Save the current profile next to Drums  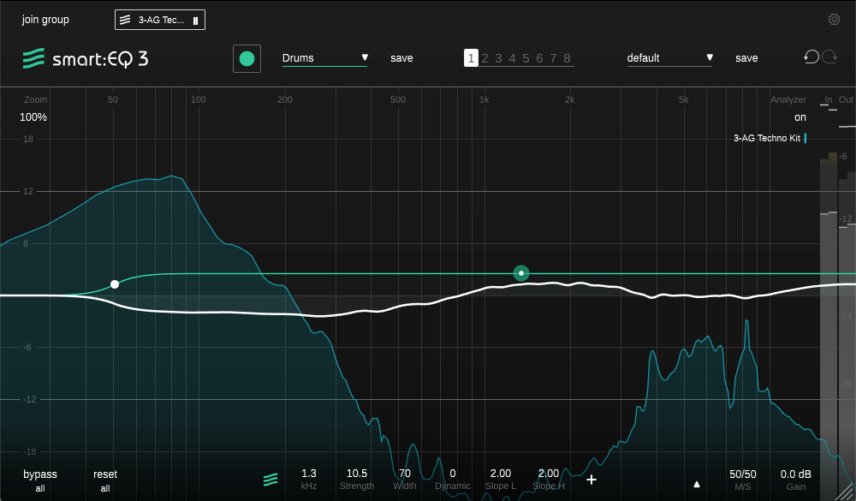point(401,58)
